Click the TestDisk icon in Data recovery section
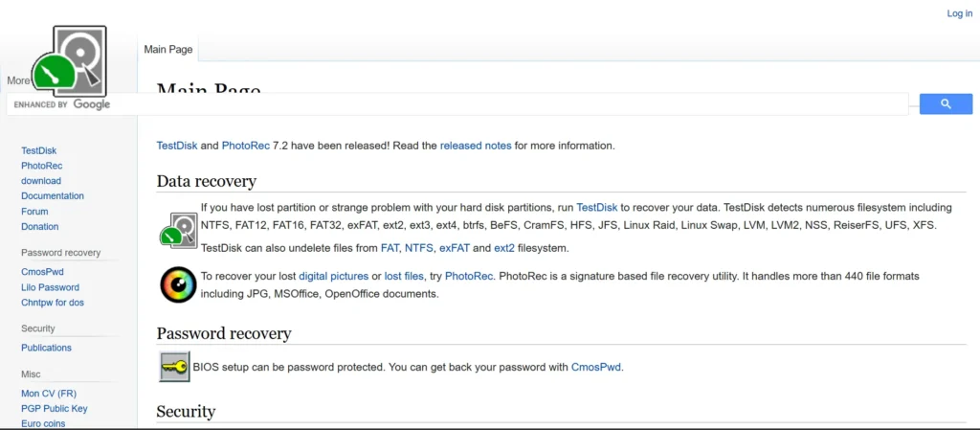 coord(179,231)
